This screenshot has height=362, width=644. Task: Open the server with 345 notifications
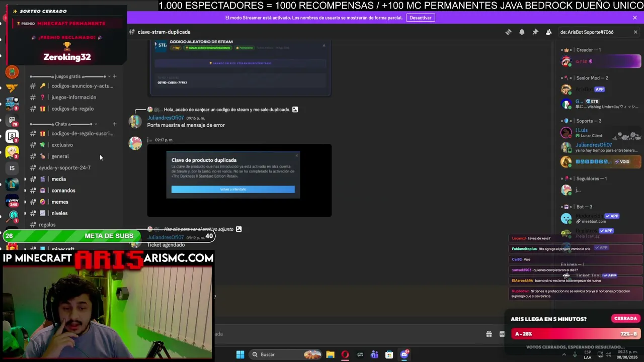click(x=12, y=200)
